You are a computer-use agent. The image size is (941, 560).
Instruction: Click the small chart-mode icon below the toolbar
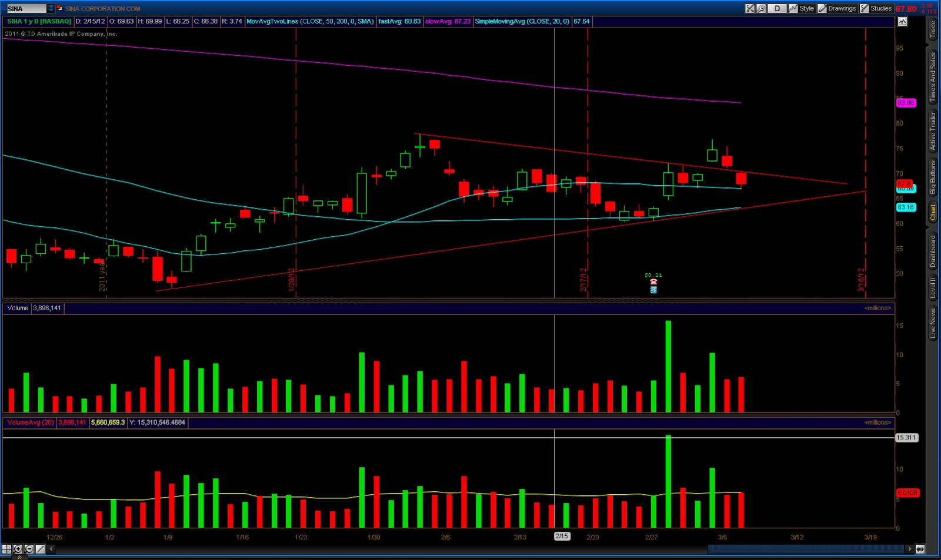(x=902, y=22)
